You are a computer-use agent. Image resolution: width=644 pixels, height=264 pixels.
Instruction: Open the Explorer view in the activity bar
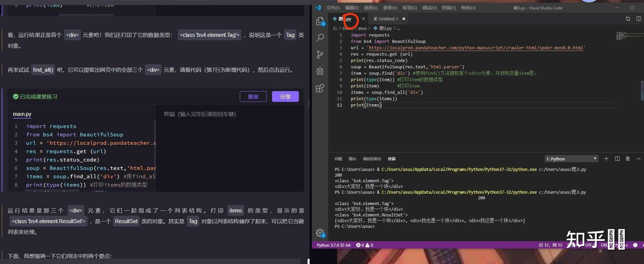(320, 21)
